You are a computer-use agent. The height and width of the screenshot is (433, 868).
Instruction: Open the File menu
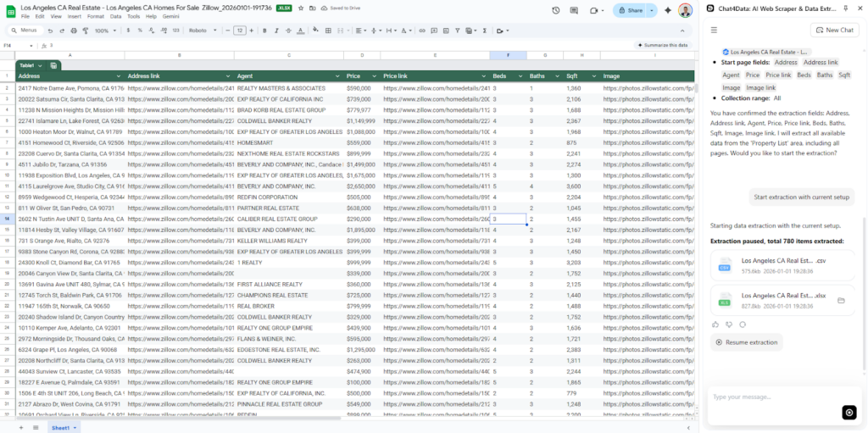25,17
